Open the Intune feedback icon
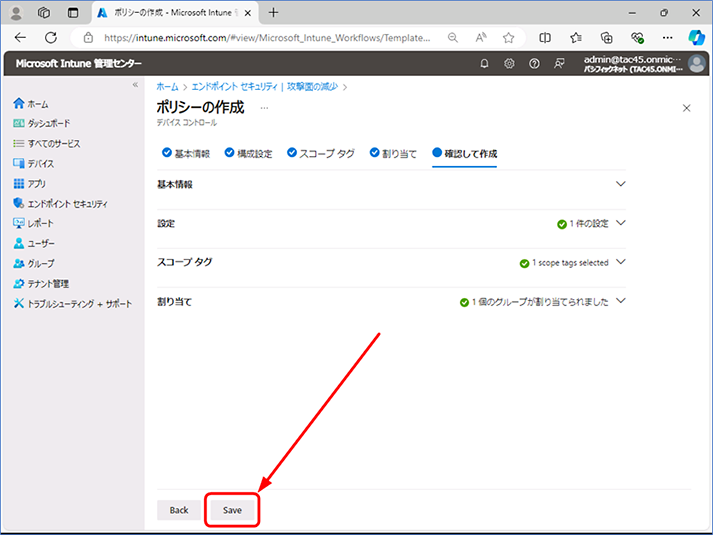Screen dimensions: 713x535 tap(559, 64)
